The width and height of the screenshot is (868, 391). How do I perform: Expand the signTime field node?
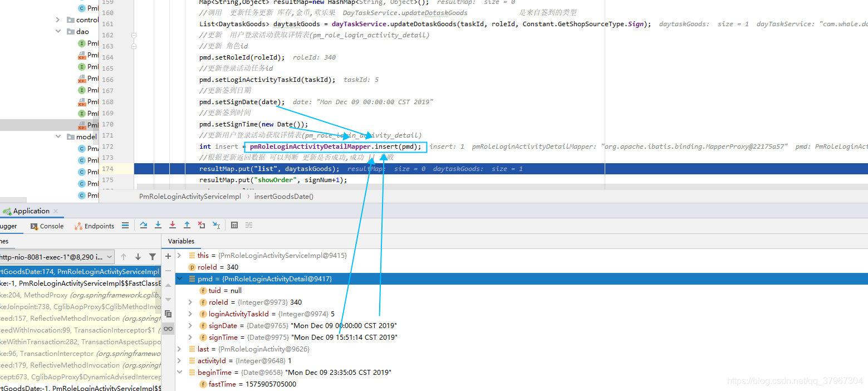tap(190, 337)
